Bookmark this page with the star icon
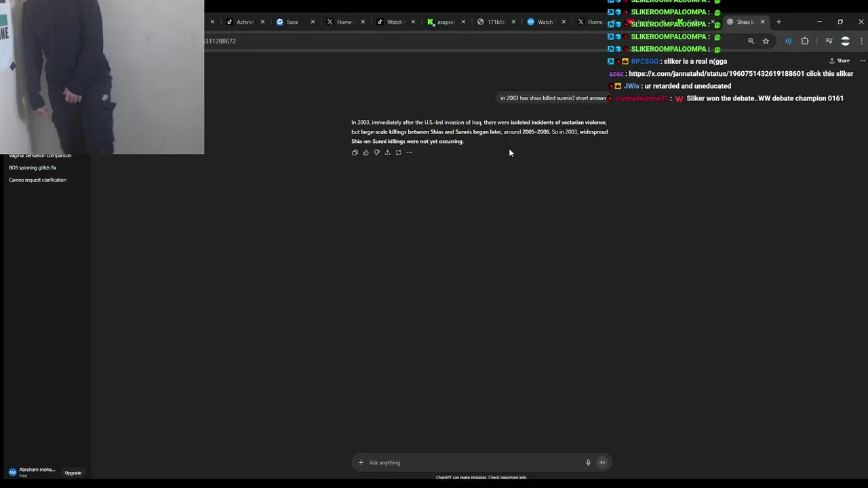 766,41
